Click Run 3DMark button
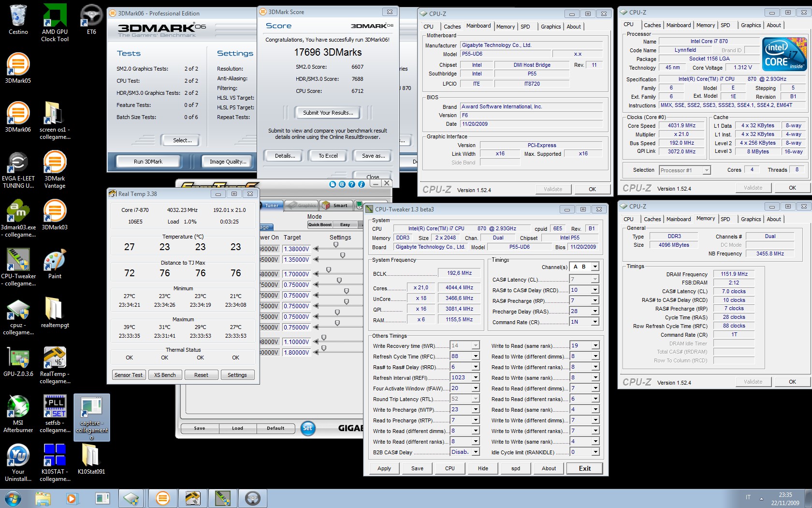 click(148, 162)
